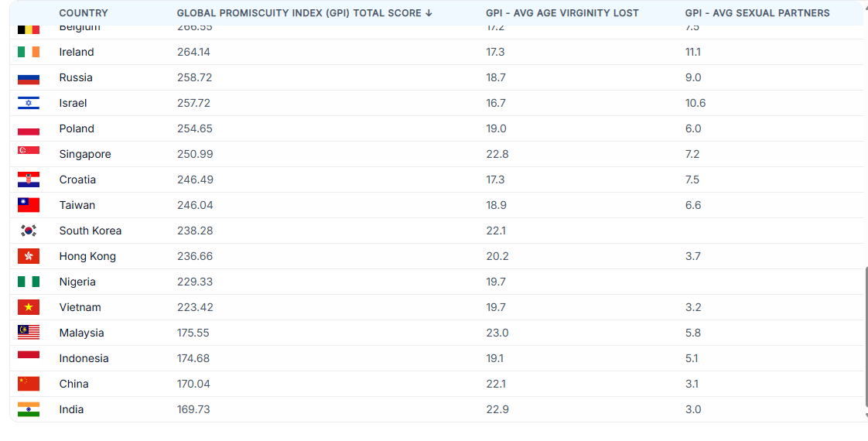
Task: Click the Ireland flag icon
Action: click(29, 52)
